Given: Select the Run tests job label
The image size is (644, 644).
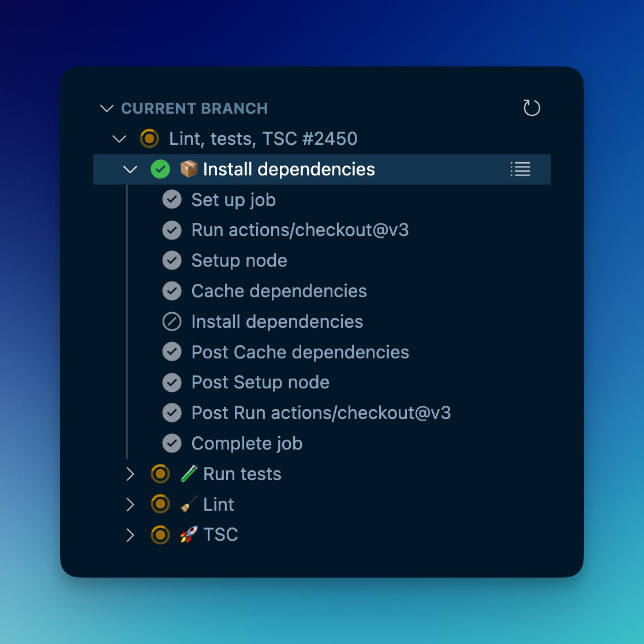Looking at the screenshot, I should point(242,474).
